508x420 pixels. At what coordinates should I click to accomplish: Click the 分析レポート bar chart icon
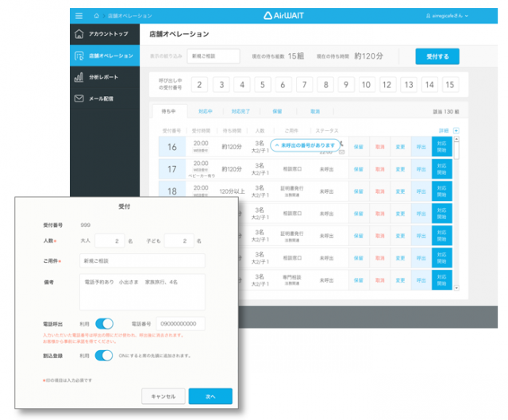tap(79, 77)
